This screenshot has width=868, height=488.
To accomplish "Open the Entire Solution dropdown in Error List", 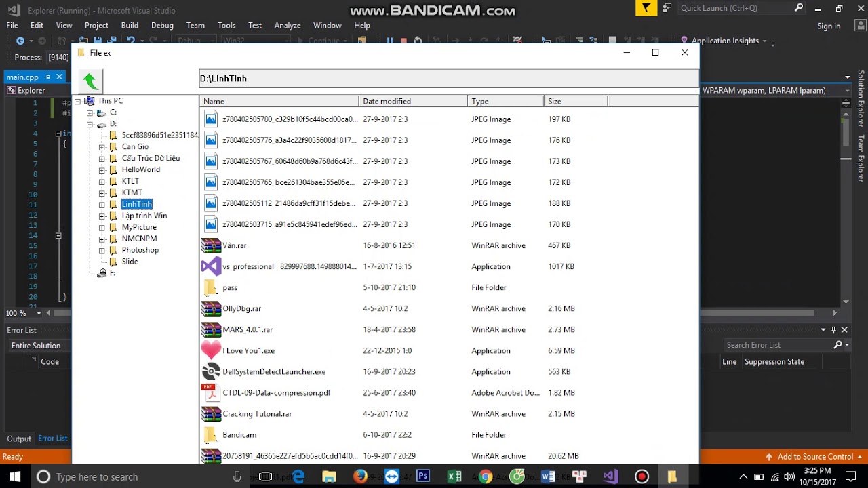I will coord(36,346).
